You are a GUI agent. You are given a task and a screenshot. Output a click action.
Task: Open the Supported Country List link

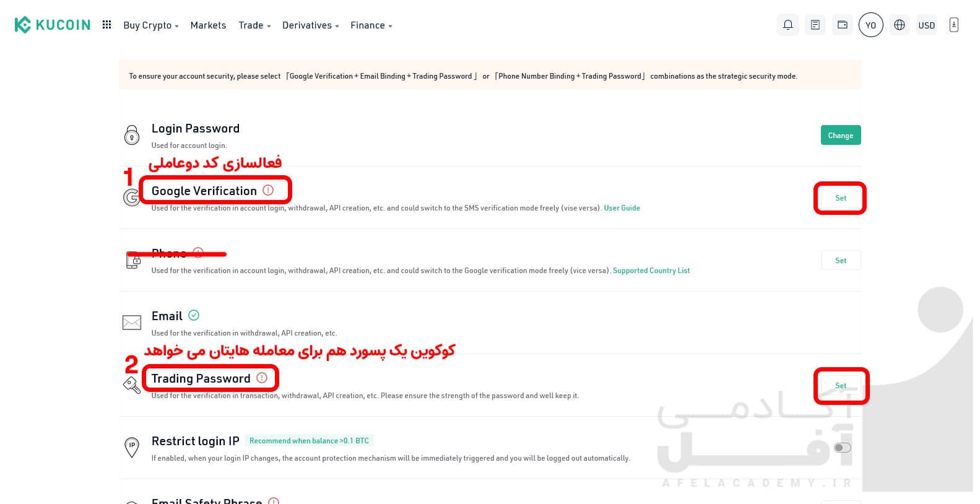point(651,271)
